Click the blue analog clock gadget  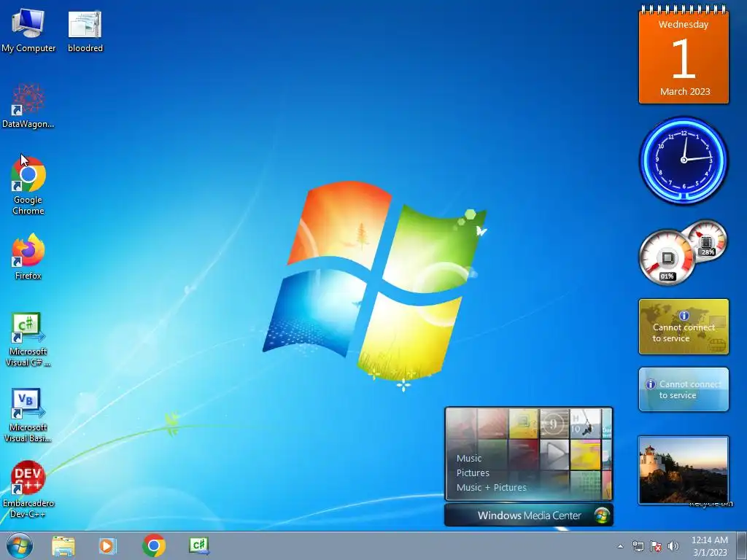[x=684, y=160]
